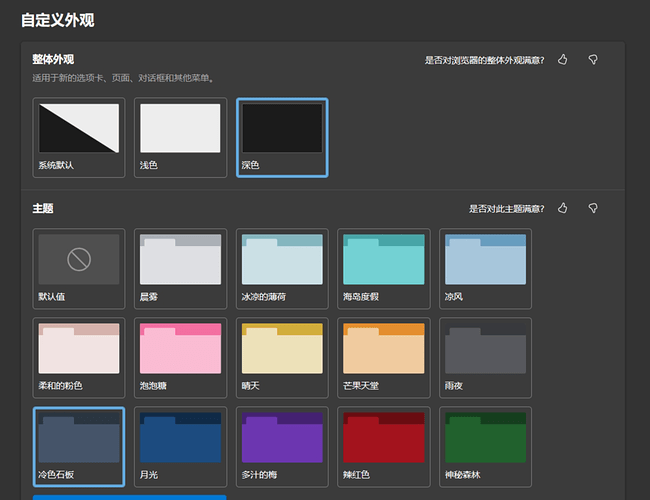This screenshot has height=500, width=650.
Task: Apply the 柔和的粉色 theme
Action: 79,358
